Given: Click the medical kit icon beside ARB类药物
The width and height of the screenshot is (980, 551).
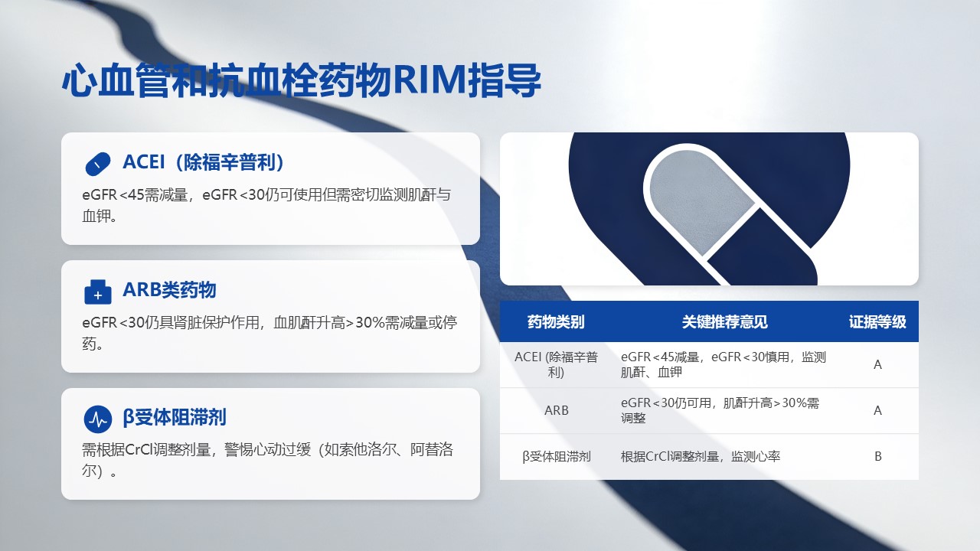Looking at the screenshot, I should click(98, 292).
